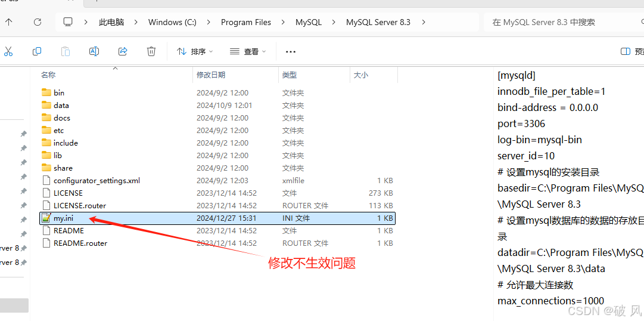The width and height of the screenshot is (644, 321).
Task: Go to 此电脑 in address bar
Action: pos(111,22)
